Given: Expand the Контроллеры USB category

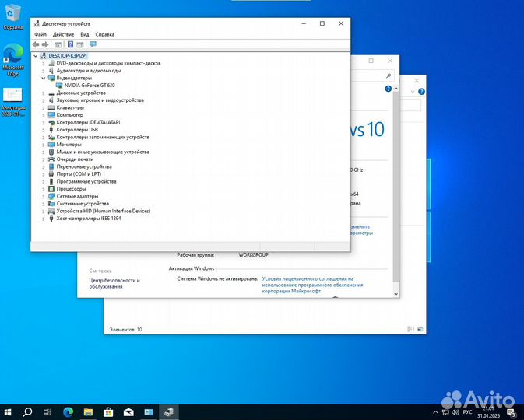Looking at the screenshot, I should 44,129.
